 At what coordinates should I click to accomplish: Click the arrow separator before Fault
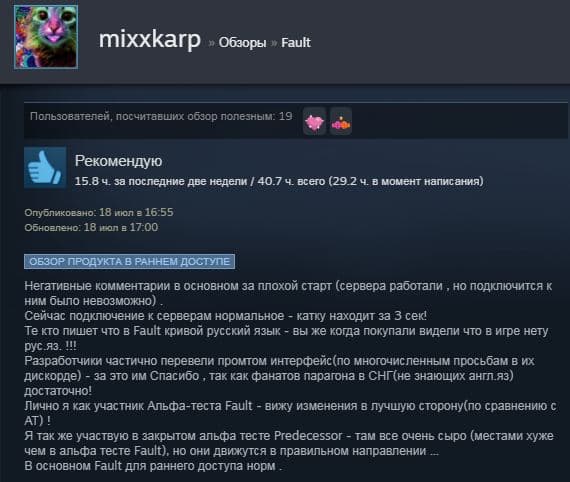[274, 43]
